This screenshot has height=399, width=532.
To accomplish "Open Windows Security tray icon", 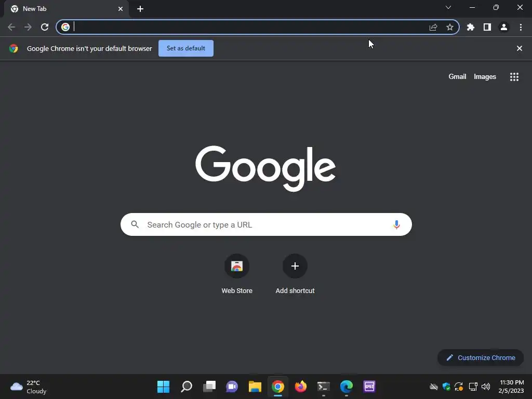I will pyautogui.click(x=446, y=387).
